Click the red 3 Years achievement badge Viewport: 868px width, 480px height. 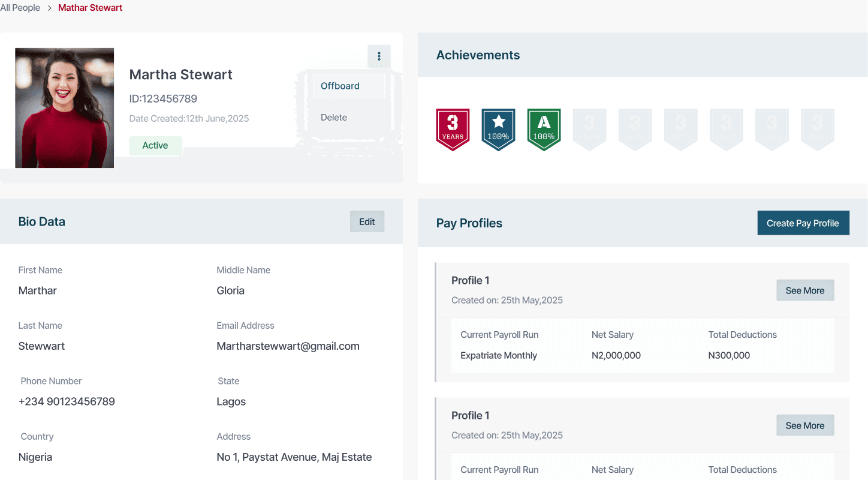(x=453, y=129)
